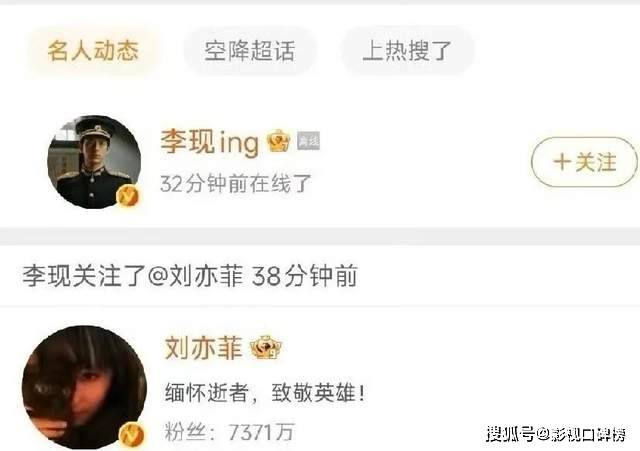Click the gold V badge on 刘亦菲's avatar
This screenshot has width=640, height=451.
(x=131, y=434)
